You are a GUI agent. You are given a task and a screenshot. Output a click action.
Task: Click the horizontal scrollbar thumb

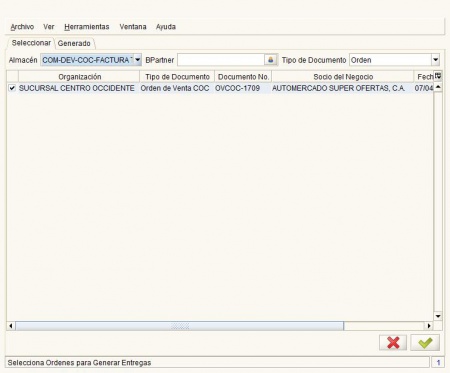[180, 326]
